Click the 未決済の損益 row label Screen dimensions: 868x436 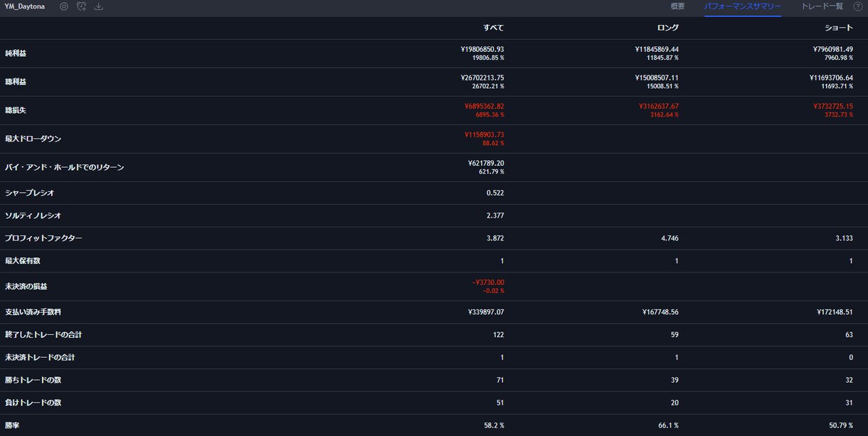tap(26, 287)
